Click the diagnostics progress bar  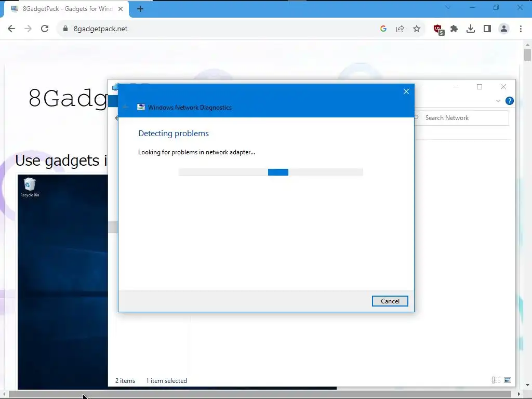click(270, 172)
